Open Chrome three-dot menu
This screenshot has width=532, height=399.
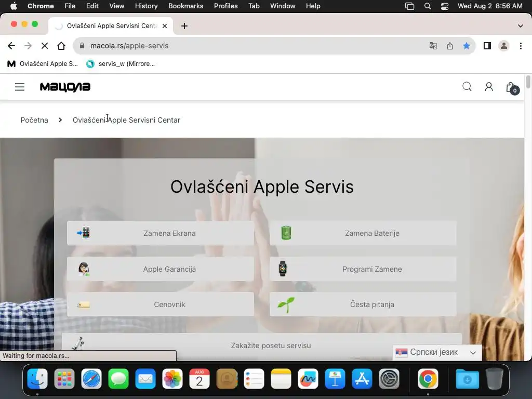[521, 46]
